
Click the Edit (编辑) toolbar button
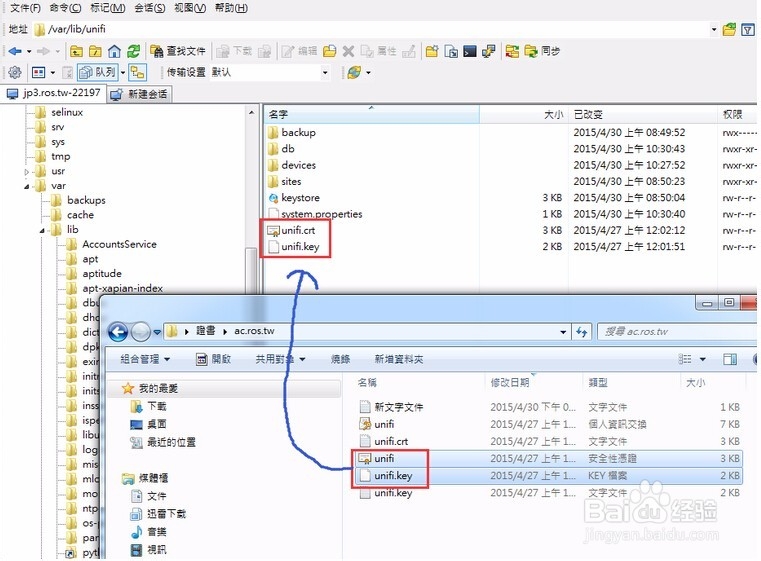299,51
